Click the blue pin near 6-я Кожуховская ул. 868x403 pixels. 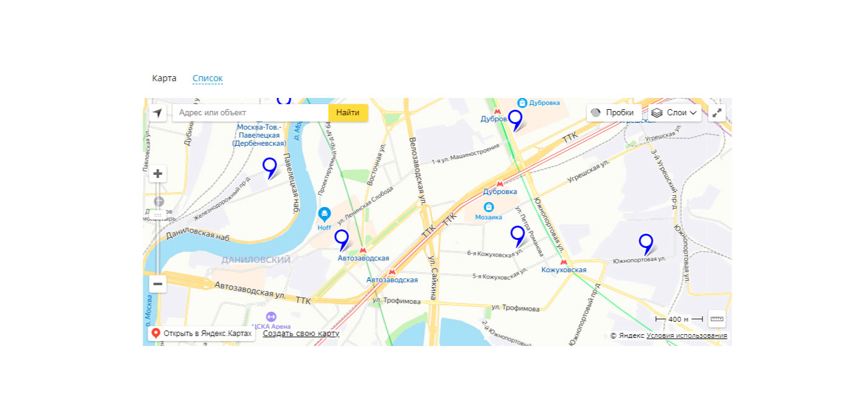tap(517, 236)
